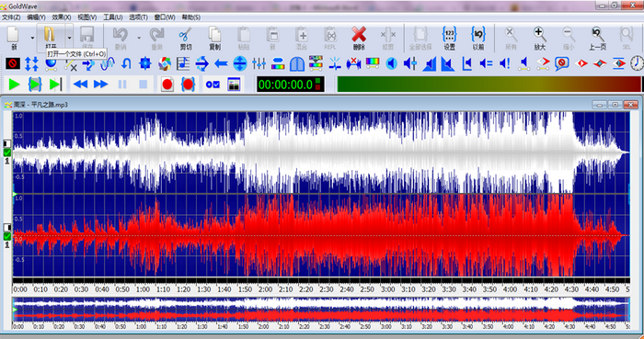
Task: Click the small toggle above the red channel checkbox
Action: [7, 227]
